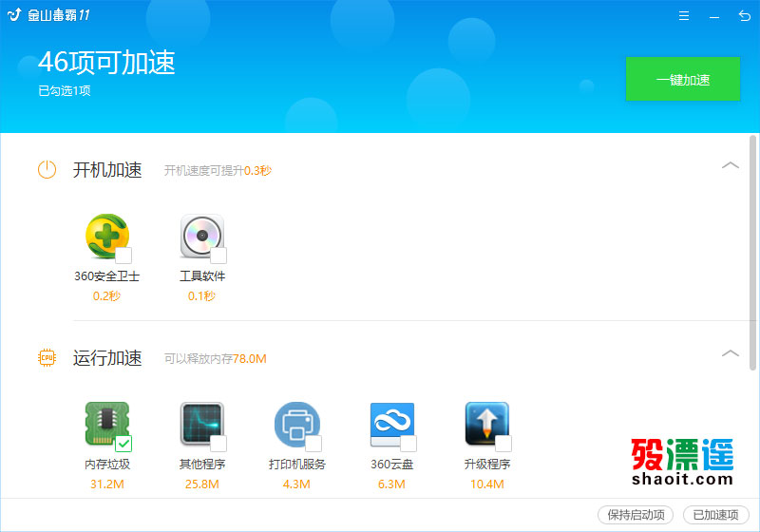Click the 已勾选1项 status text
The image size is (760, 532).
65,90
